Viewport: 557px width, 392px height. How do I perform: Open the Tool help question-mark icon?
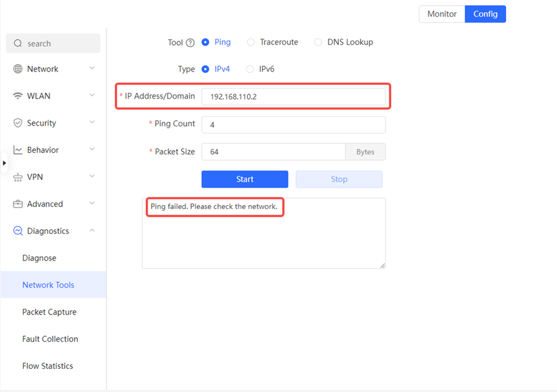click(x=190, y=43)
